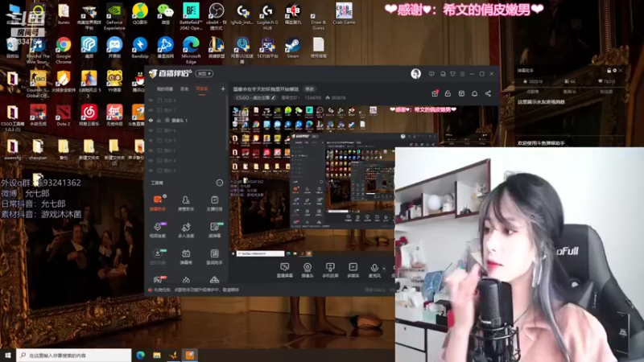
Task: Switch to the middle scene tab
Action: coord(184,88)
